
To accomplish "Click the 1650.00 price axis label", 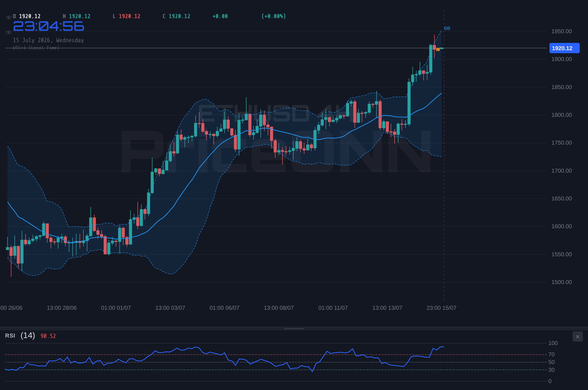I will [562, 199].
